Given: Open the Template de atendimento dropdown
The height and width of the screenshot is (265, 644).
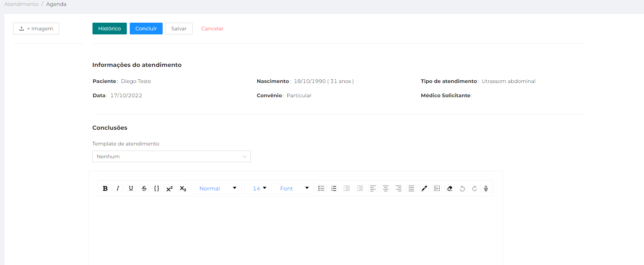Looking at the screenshot, I should click(171, 156).
